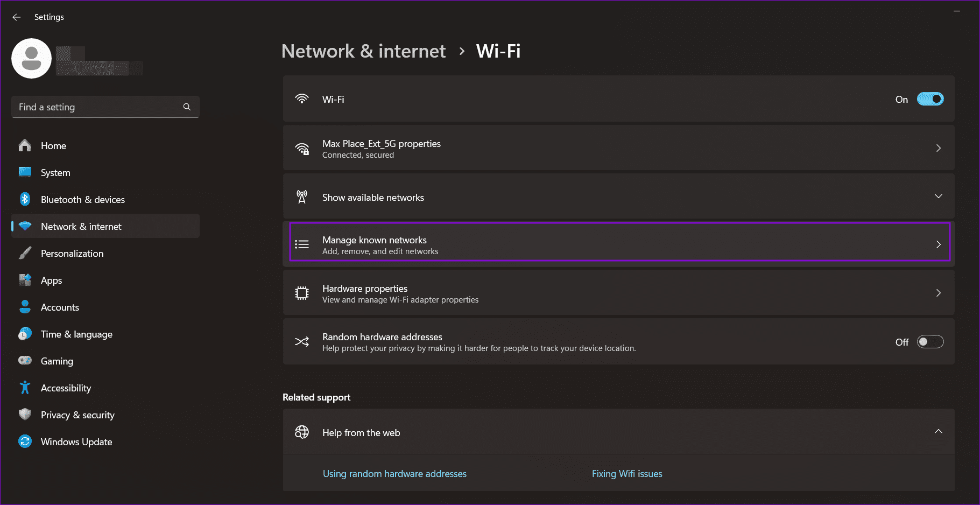Click the Network & internet sidebar icon
Image resolution: width=980 pixels, height=505 pixels.
click(x=25, y=226)
